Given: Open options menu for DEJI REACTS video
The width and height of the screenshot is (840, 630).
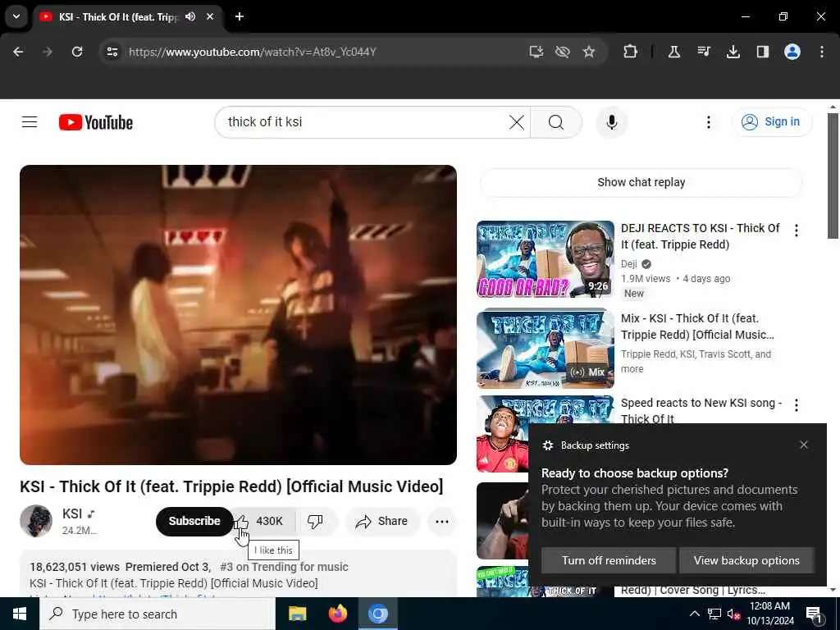Looking at the screenshot, I should point(796,231).
